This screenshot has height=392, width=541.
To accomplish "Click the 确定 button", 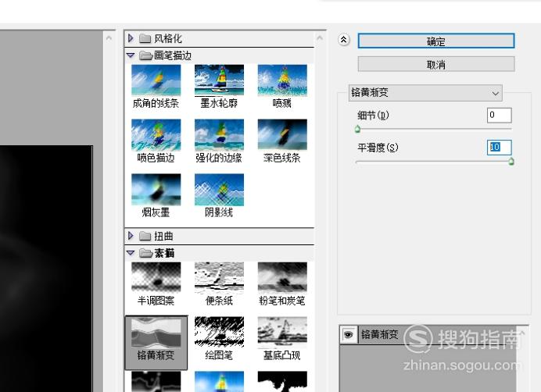I will click(436, 41).
